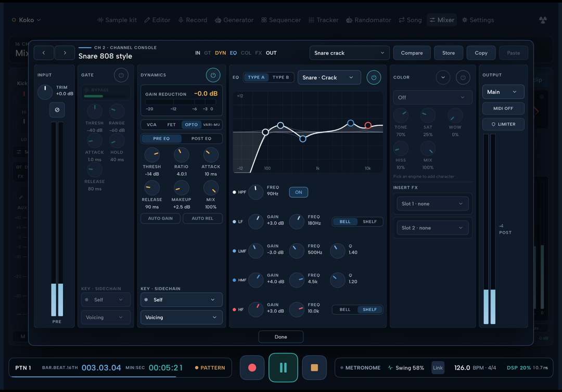
Task: Click the LMF Q knob
Action: pos(337,251)
